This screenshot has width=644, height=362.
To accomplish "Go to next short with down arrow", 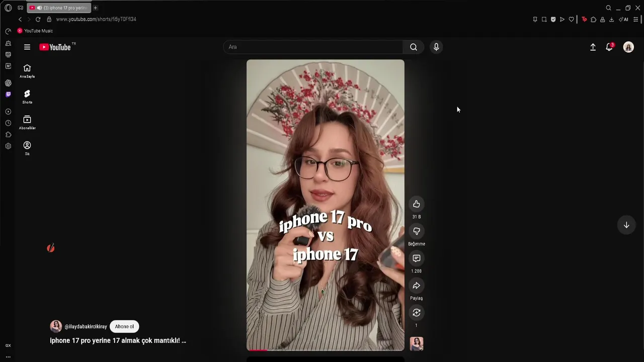I will (x=626, y=225).
